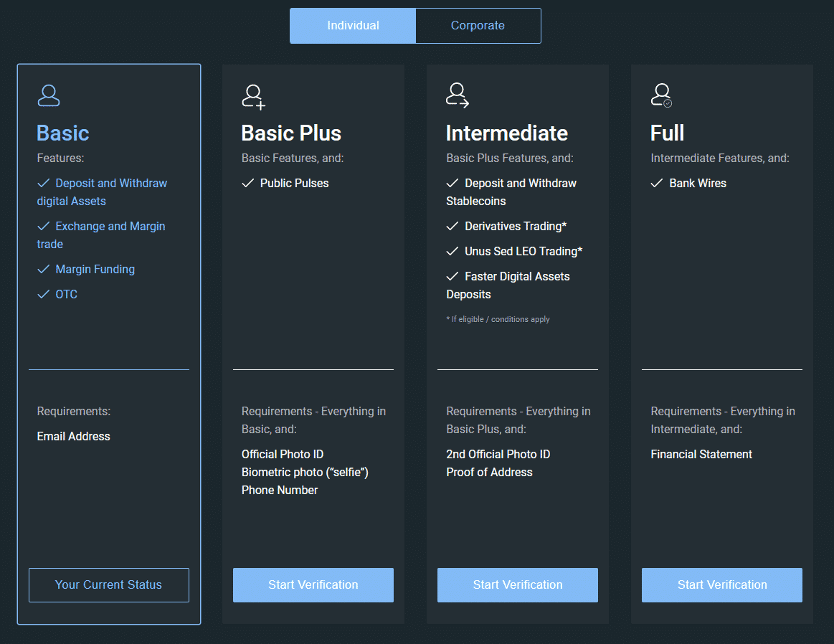Click the checkmark next to OTC

(44, 295)
